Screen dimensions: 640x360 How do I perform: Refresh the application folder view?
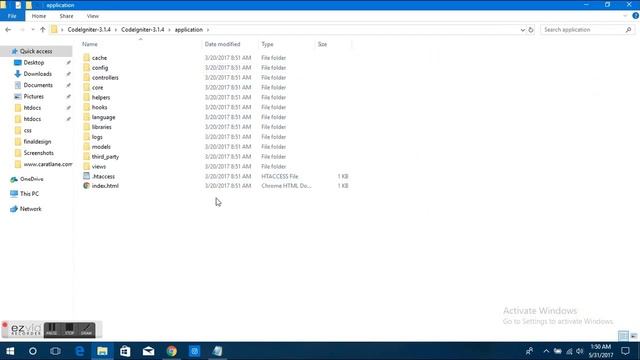pyautogui.click(x=531, y=30)
